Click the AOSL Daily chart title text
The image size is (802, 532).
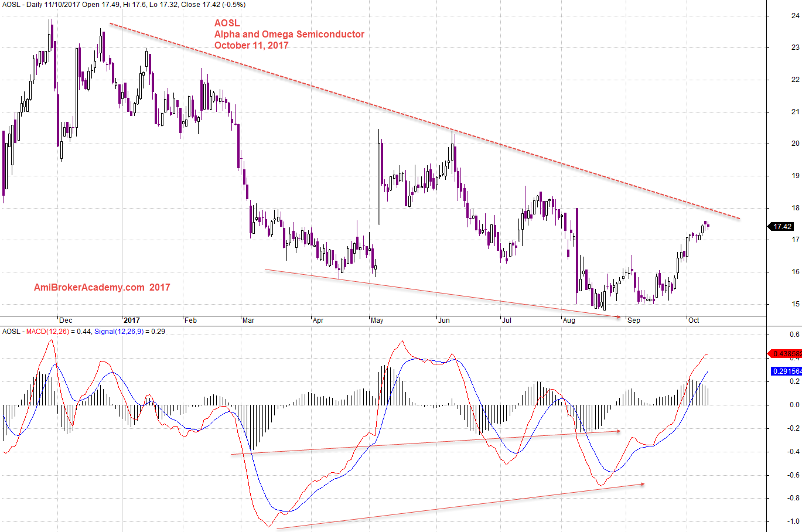[x=124, y=5]
